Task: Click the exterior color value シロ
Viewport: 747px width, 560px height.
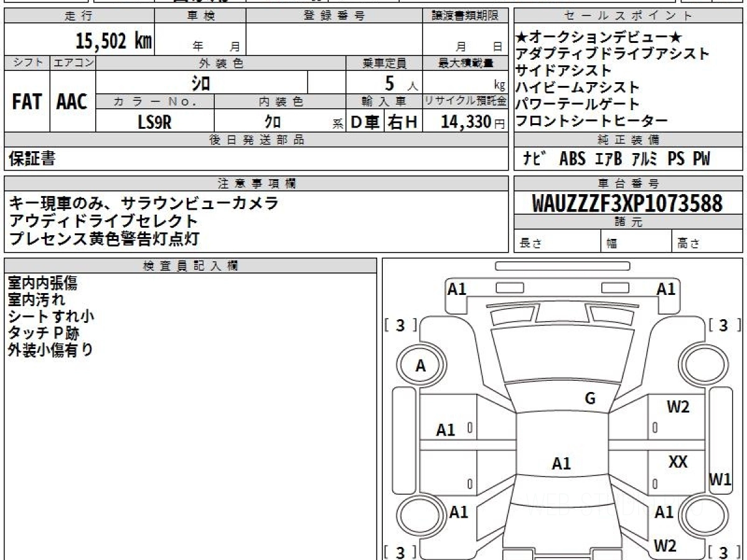Action: pos(200,82)
